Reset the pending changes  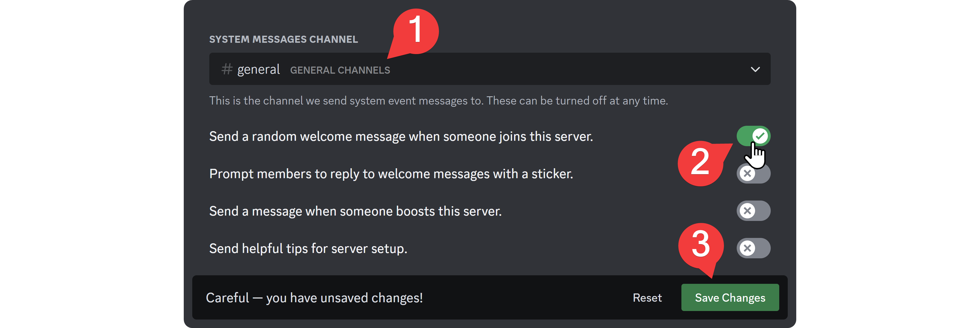(647, 298)
